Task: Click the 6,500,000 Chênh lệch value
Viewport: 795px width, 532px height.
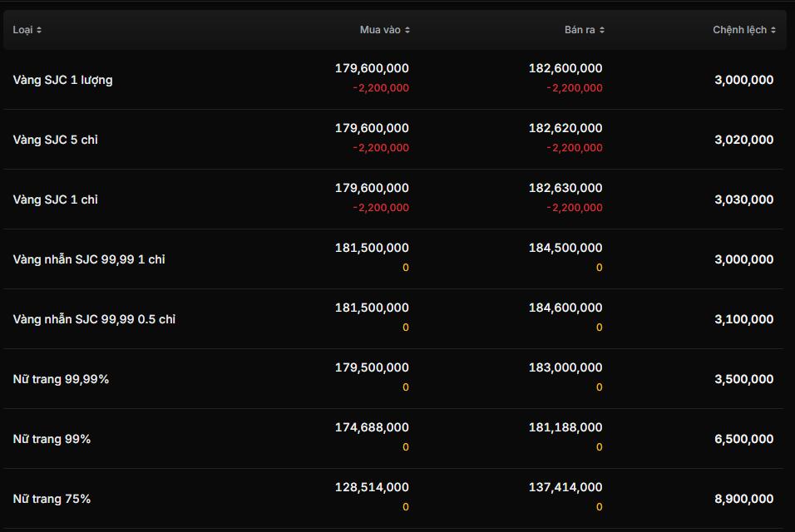Action: pyautogui.click(x=743, y=439)
